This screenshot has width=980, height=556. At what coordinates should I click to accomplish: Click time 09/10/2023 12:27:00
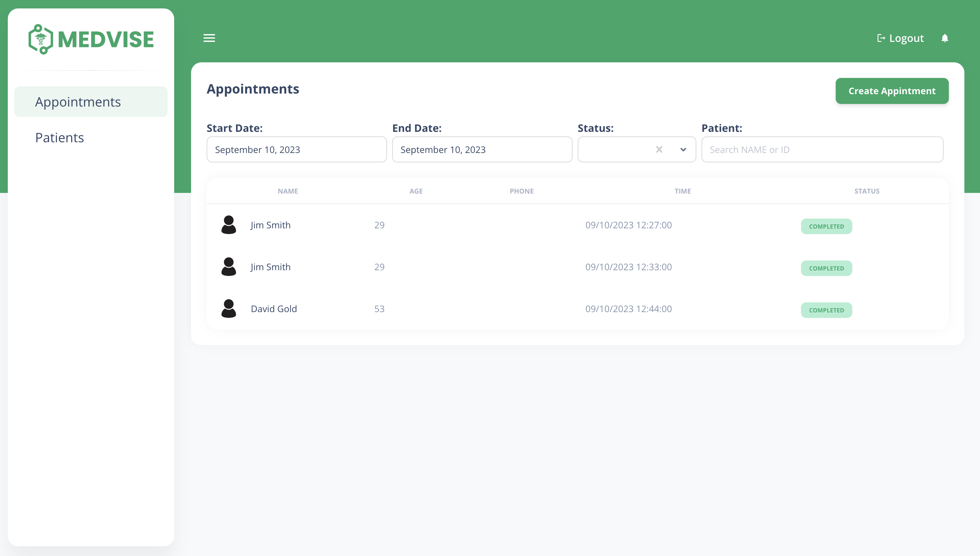tap(628, 225)
